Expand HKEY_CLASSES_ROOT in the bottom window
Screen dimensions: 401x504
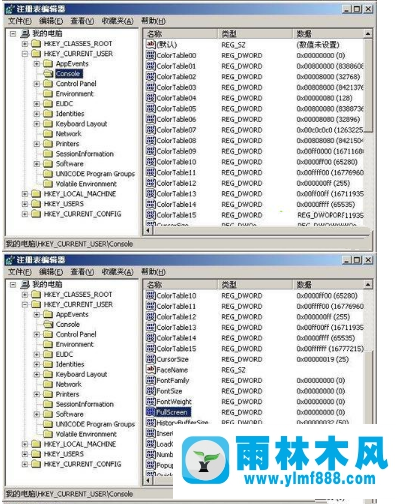point(25,294)
